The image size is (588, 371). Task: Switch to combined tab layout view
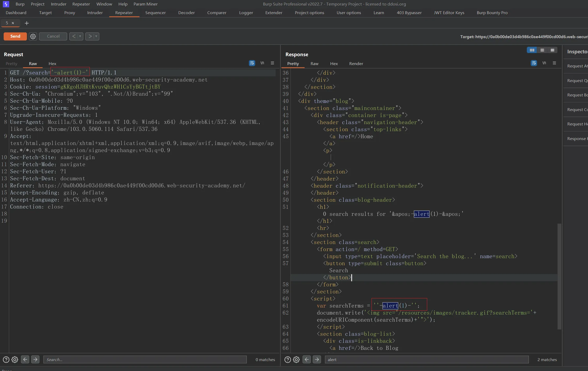point(552,50)
